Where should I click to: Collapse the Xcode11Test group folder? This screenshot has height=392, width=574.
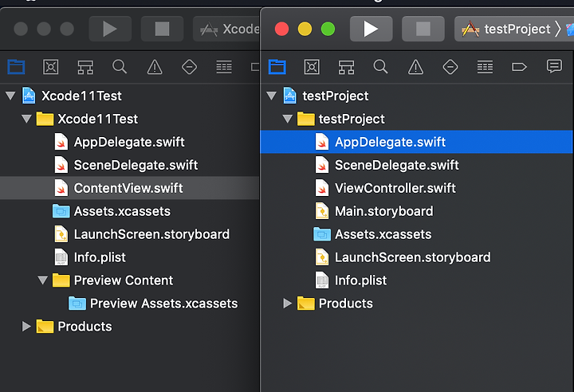26,119
